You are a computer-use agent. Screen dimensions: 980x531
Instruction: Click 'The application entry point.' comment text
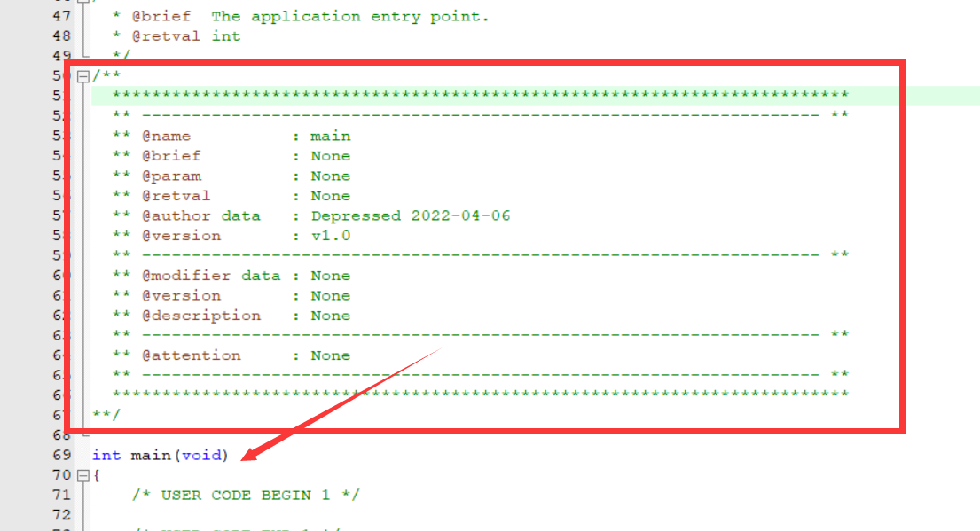[x=350, y=17]
